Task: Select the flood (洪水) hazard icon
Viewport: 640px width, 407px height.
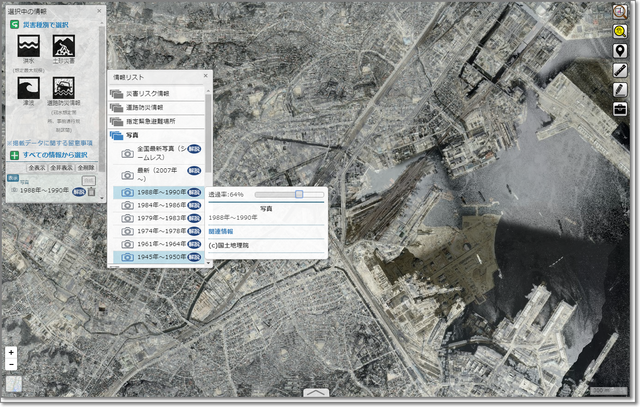Action: 27,47
